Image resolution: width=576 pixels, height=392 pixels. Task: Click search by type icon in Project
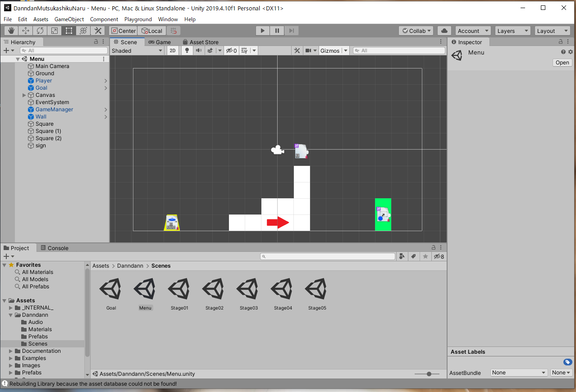pyautogui.click(x=402, y=256)
